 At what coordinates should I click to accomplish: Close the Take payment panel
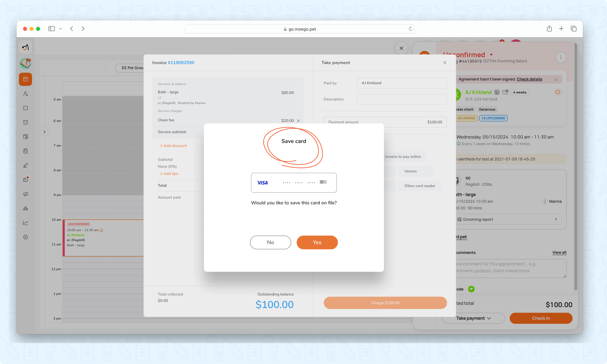[x=445, y=62]
